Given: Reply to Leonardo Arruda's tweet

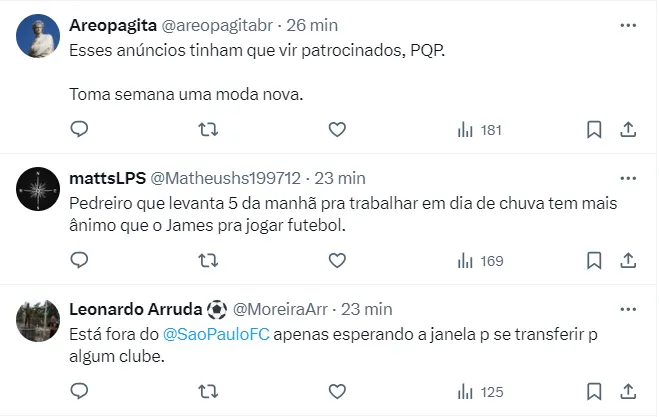Looking at the screenshot, I should (x=80, y=392).
